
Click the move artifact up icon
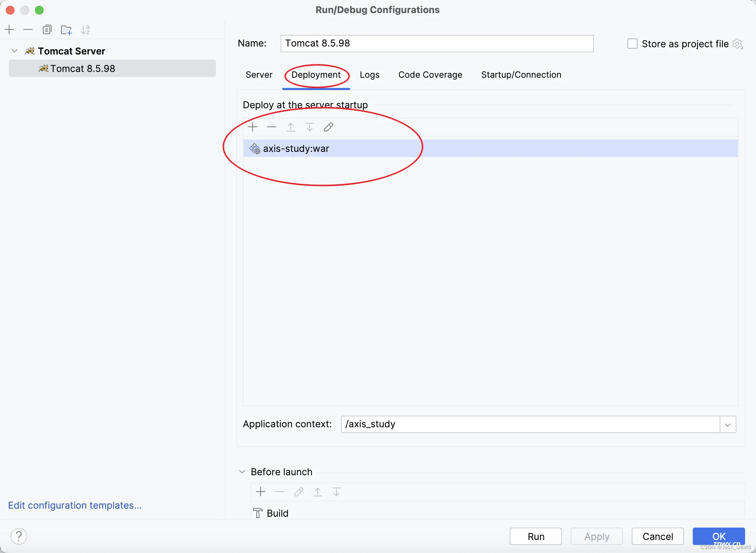[x=291, y=128]
